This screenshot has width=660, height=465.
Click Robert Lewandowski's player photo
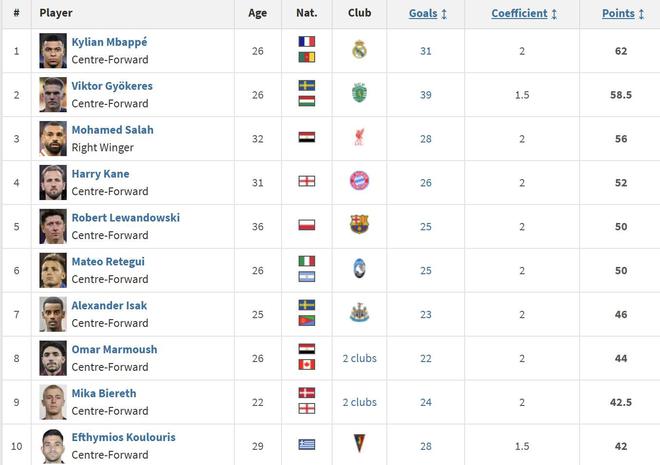tap(53, 226)
